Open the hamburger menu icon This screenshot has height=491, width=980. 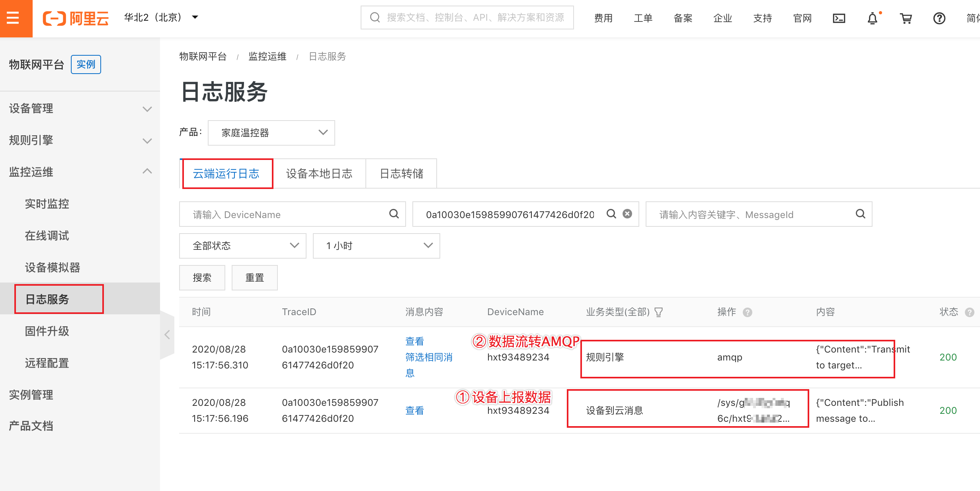click(13, 18)
